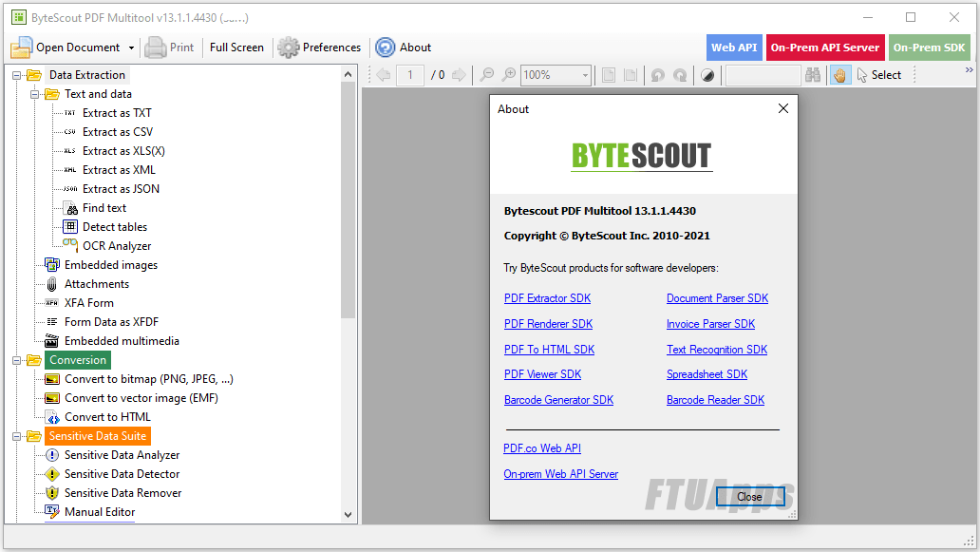Go to next page arrow

(459, 75)
